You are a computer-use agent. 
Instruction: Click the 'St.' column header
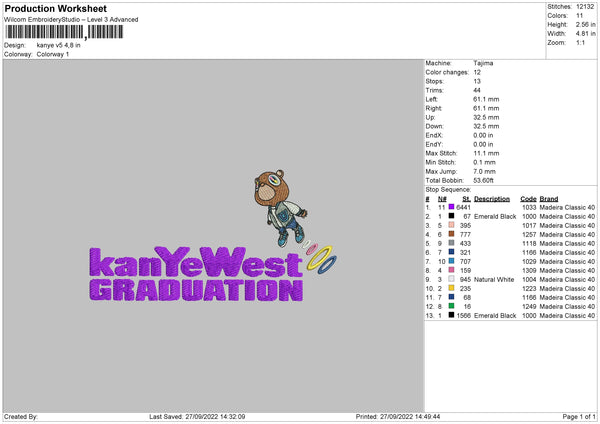pos(466,199)
